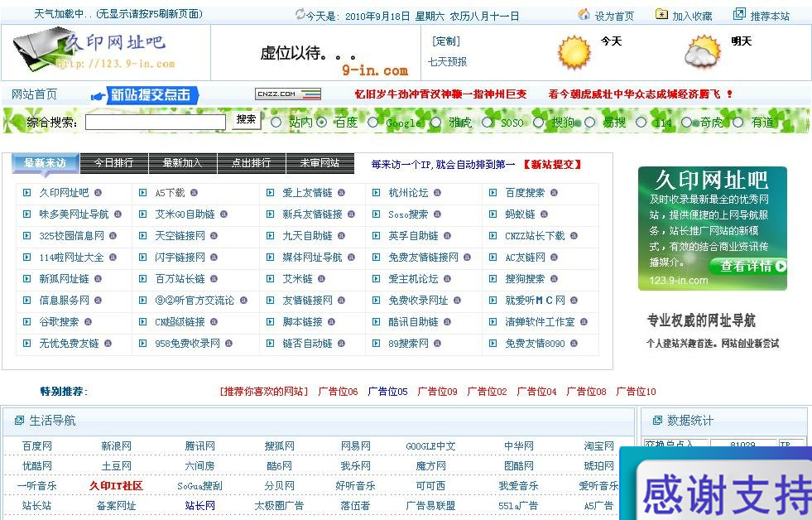The height and width of the screenshot is (520, 812).
Task: Click the info dot after A5下载
Action: click(x=194, y=193)
